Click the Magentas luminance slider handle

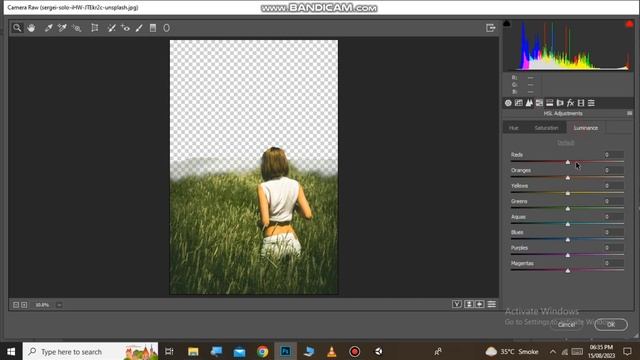click(568, 271)
